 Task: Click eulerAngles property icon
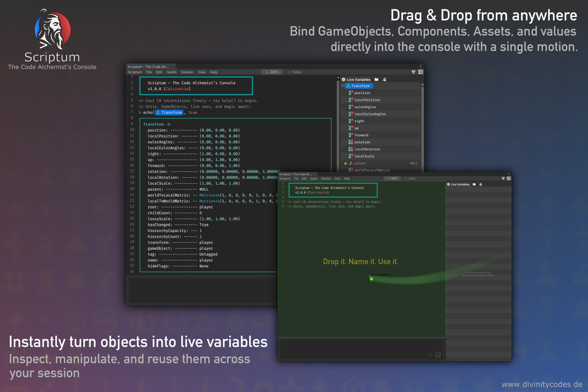pos(351,107)
